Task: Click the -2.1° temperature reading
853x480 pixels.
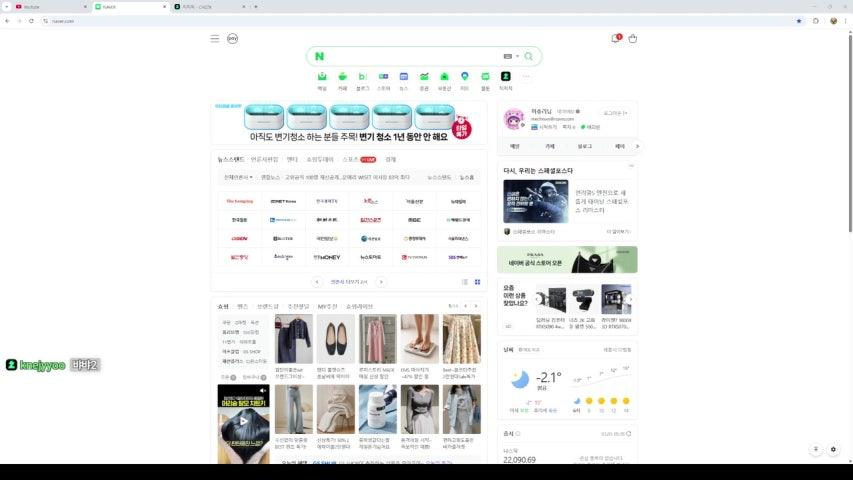Action: (548, 377)
